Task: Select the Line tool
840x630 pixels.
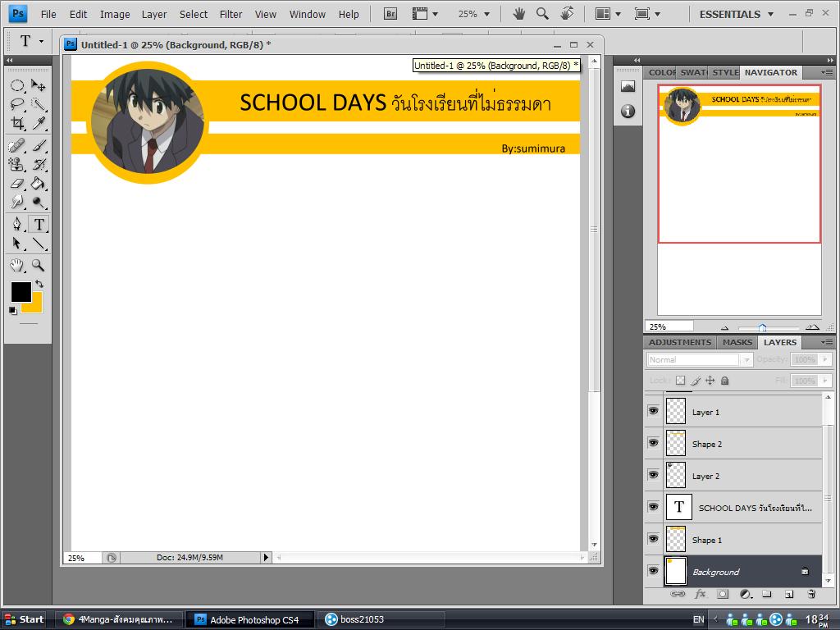Action: (38, 243)
